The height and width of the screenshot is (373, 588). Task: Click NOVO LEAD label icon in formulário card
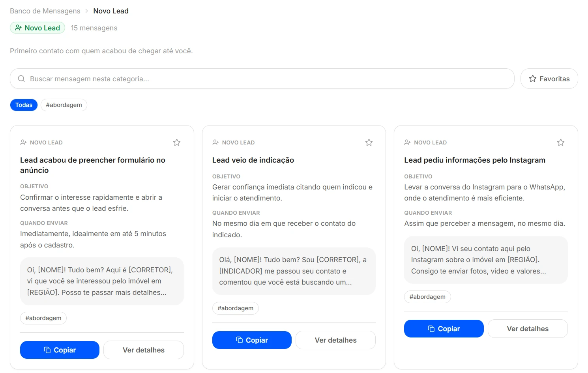pyautogui.click(x=24, y=142)
